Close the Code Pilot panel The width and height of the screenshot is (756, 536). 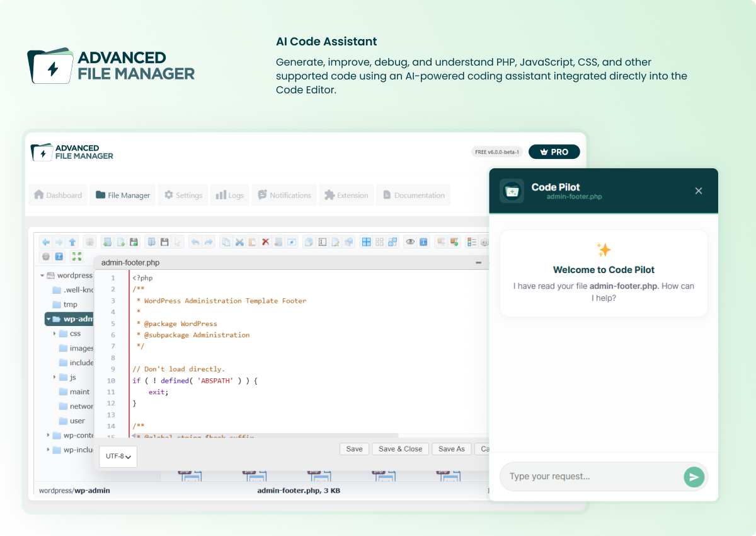click(699, 190)
